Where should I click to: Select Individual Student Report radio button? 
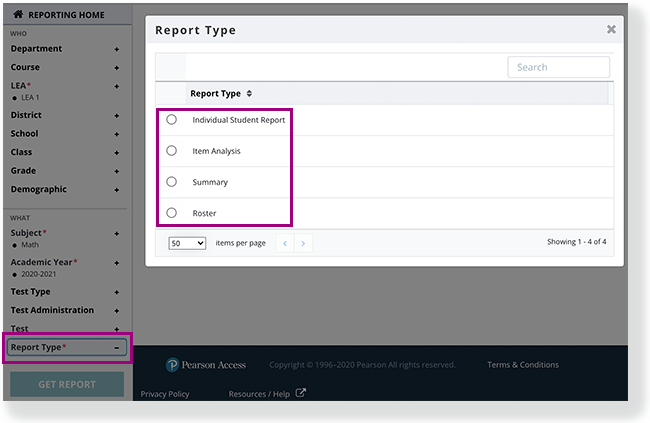[171, 119]
